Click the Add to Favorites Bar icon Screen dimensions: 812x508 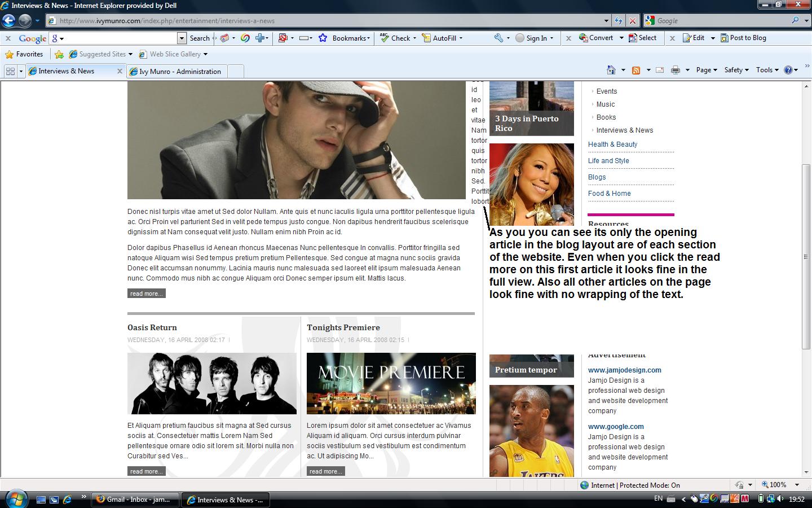point(60,54)
